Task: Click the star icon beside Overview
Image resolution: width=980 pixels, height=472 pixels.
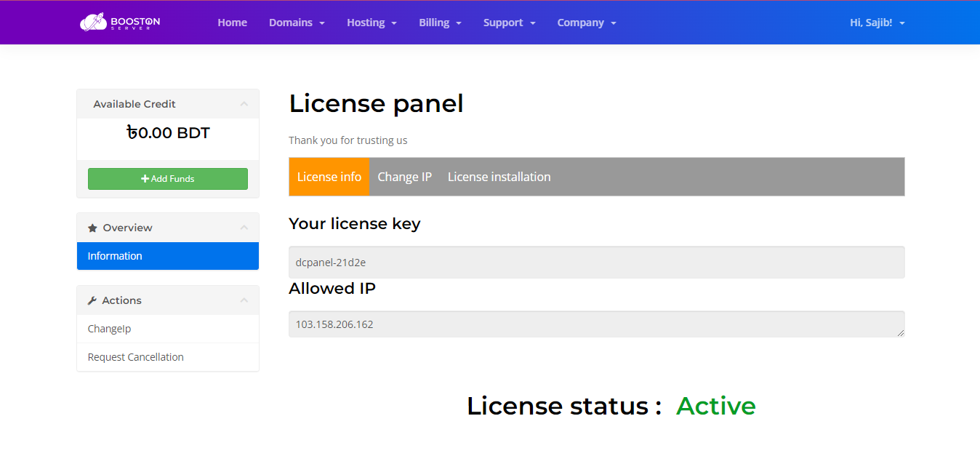Action: click(92, 228)
